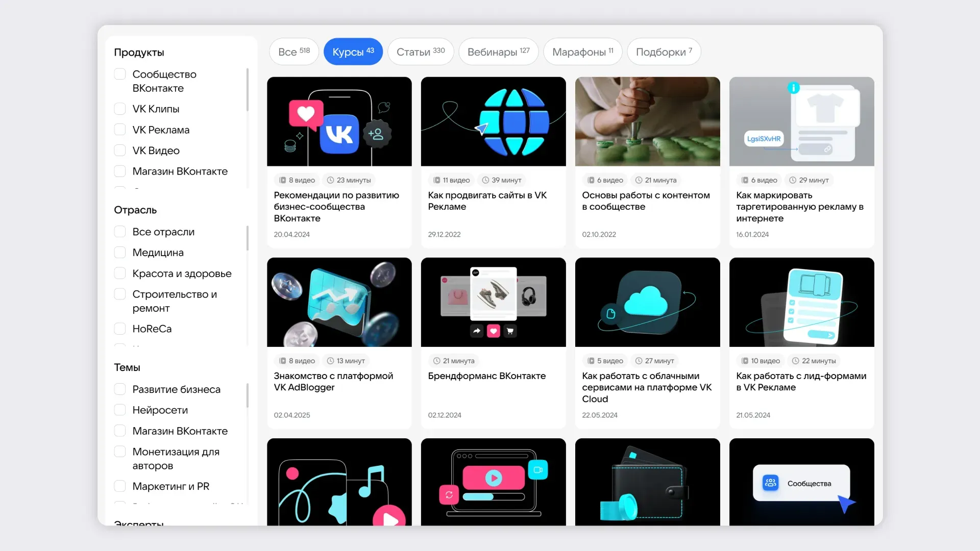Click the 13 минут duration badge

(346, 361)
